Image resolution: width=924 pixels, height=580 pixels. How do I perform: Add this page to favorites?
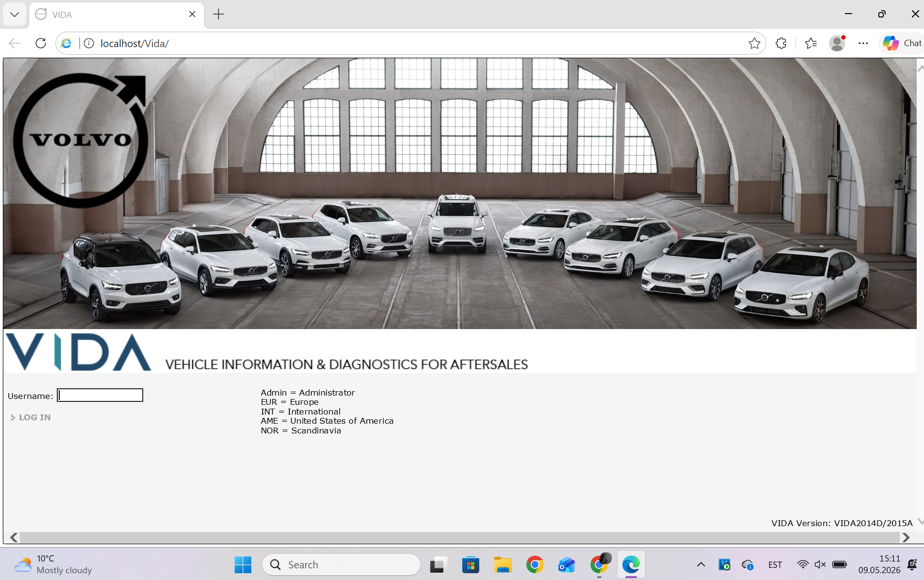pyautogui.click(x=755, y=43)
